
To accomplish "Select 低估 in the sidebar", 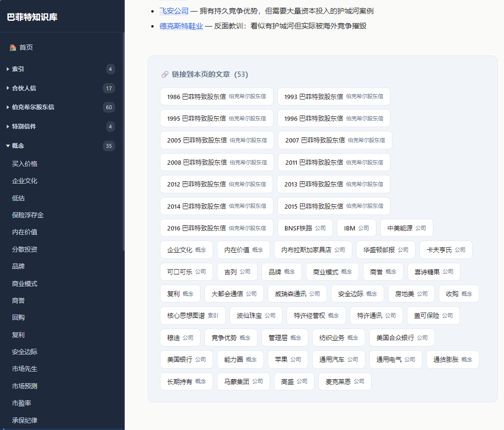I will pyautogui.click(x=18, y=198).
